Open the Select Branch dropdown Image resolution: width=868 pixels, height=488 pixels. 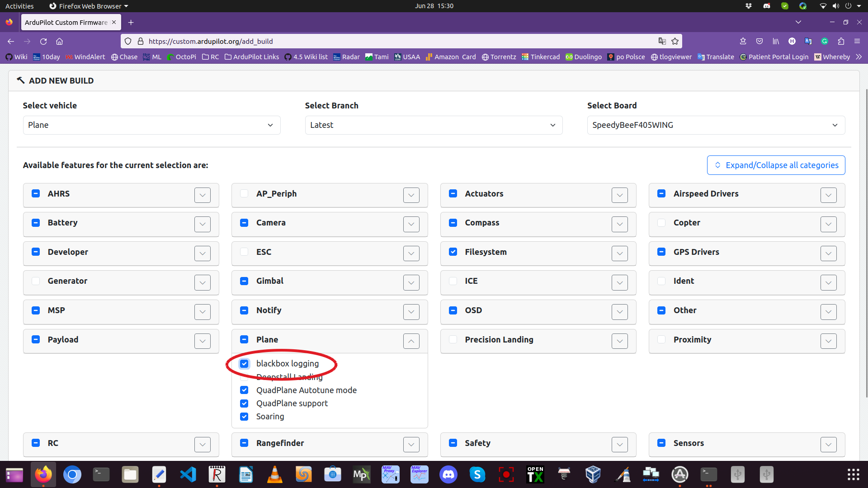pyautogui.click(x=434, y=125)
